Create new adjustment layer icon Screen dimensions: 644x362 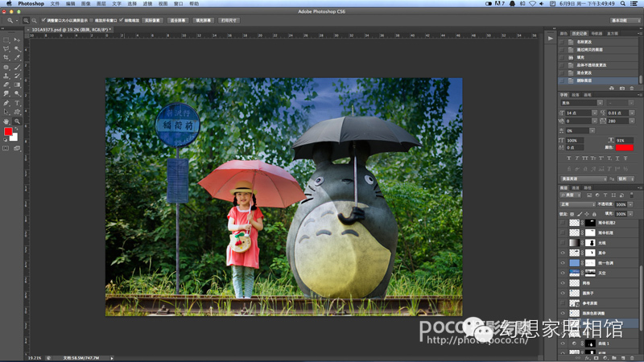click(605, 358)
